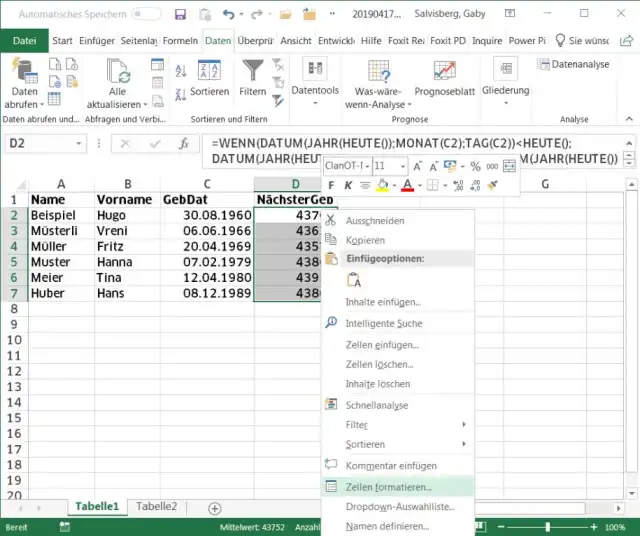
Task: Open the Tabelle2 sheet tab
Action: [157, 506]
